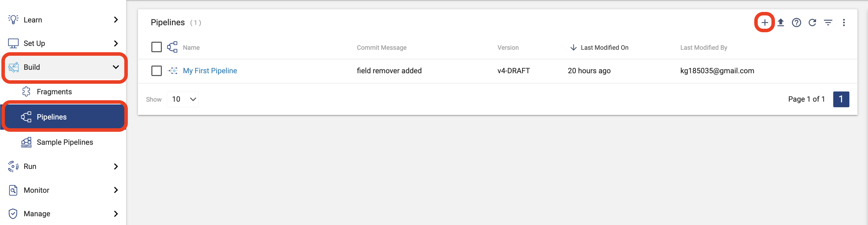Open help via the question mark icon
This screenshot has height=225, width=868.
(796, 22)
